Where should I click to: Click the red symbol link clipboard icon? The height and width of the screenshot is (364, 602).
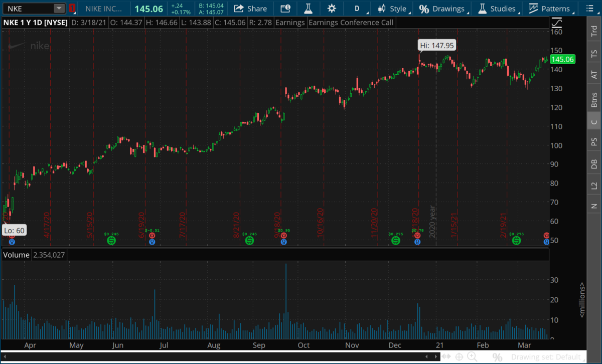72,9
